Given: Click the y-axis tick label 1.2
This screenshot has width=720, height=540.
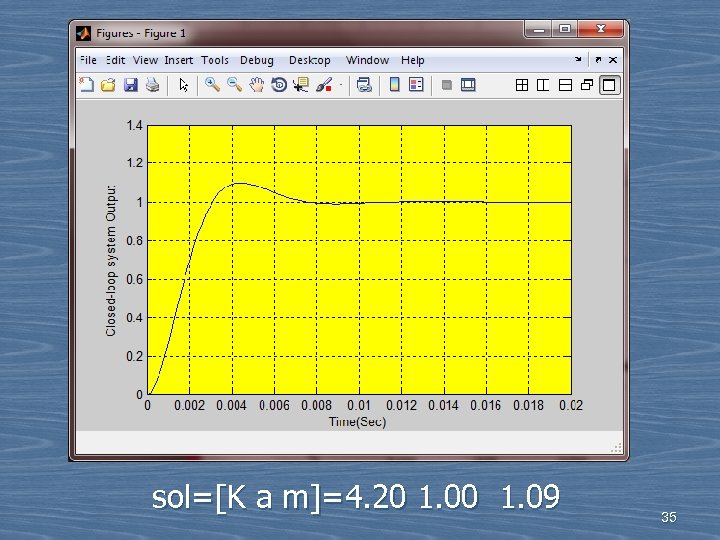Looking at the screenshot, I should (x=135, y=163).
